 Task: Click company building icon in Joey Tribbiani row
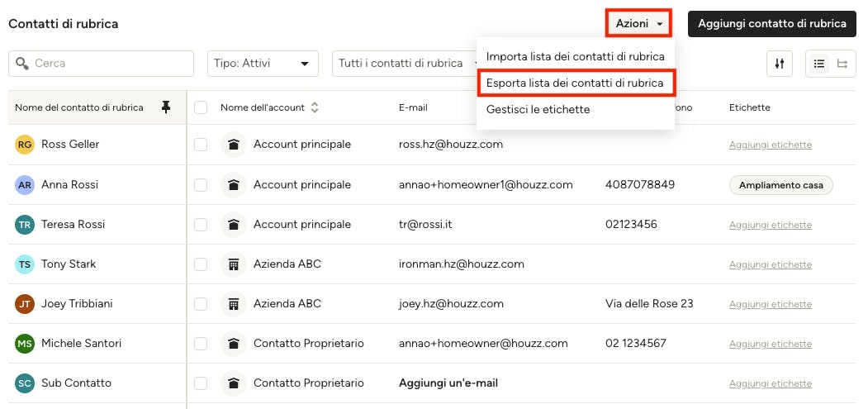coord(234,304)
